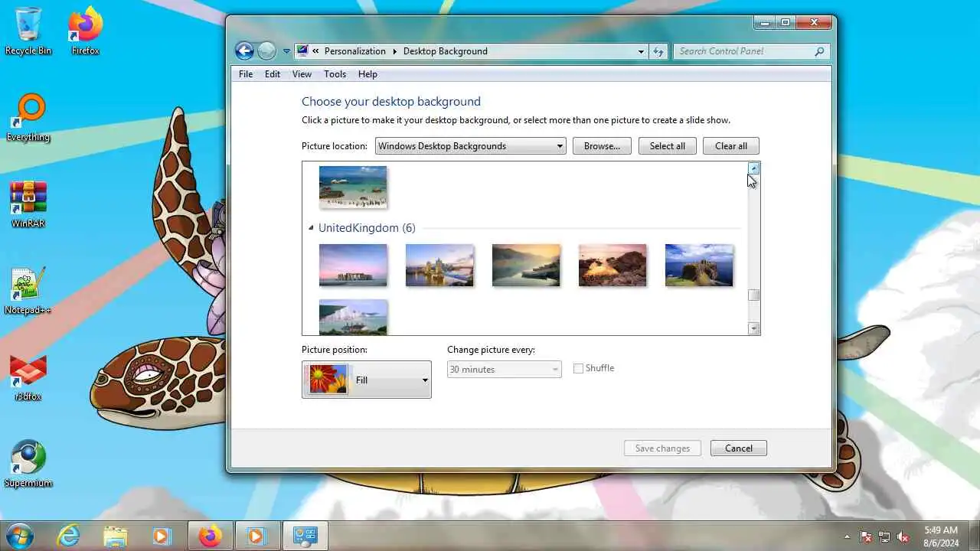Select the Tower Bridge wallpaper thumbnail

[439, 265]
